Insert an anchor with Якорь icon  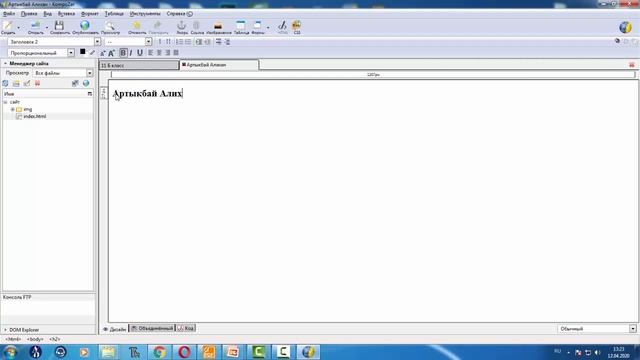tap(182, 27)
